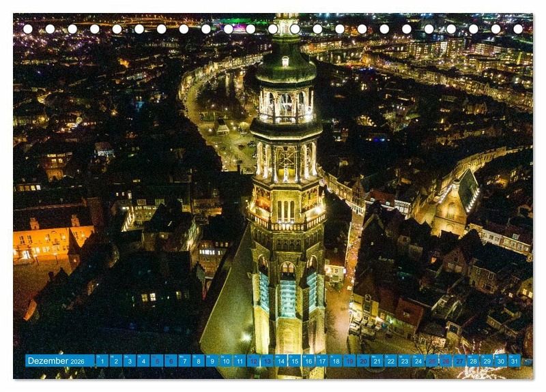Click the Dezember 2026 month label
Image resolution: width=546 pixels, height=392 pixels.
(x=59, y=361)
